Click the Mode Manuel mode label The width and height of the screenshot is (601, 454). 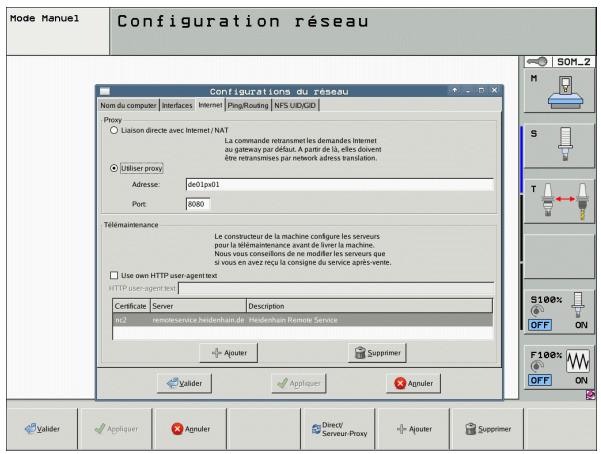click(x=44, y=18)
